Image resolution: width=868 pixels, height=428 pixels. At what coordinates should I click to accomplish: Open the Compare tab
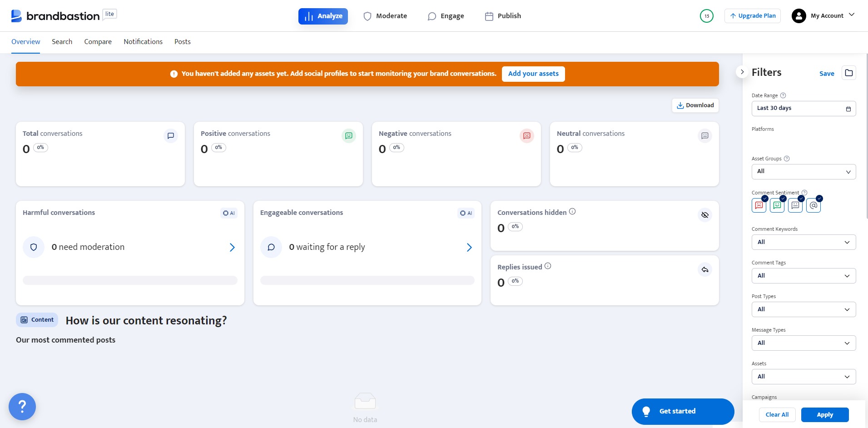click(98, 42)
